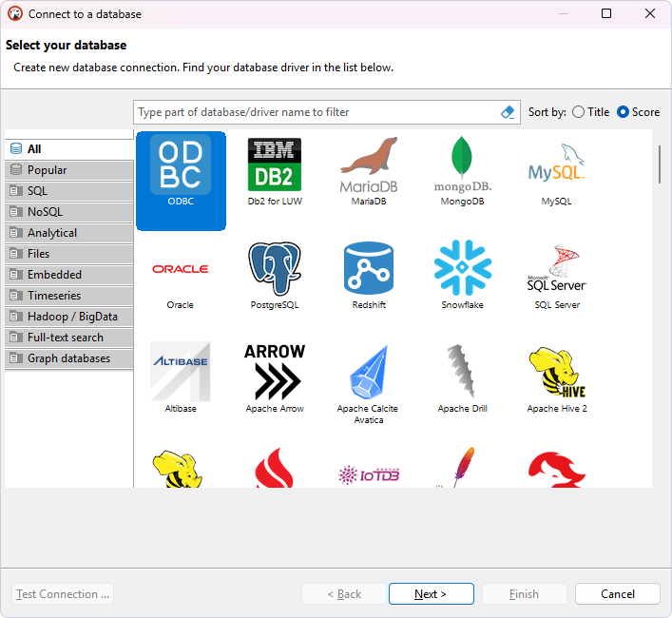
Task: Switch to the Analytical category
Action: 69,233
